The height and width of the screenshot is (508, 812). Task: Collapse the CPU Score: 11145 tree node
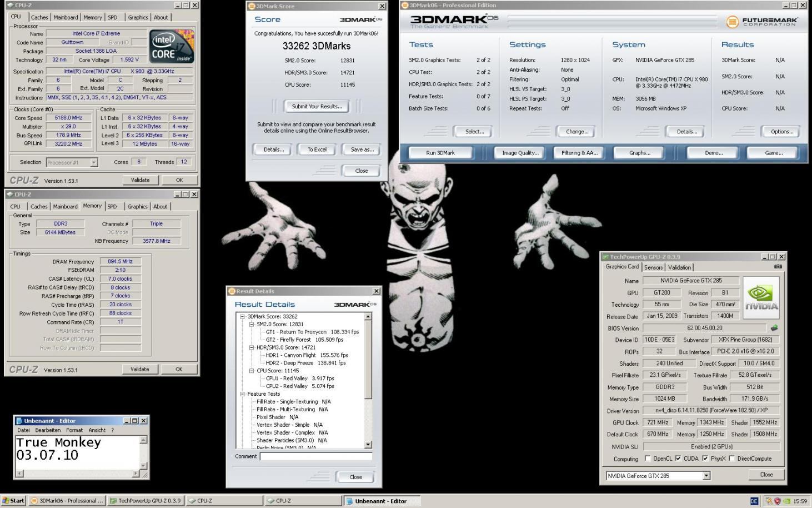pyautogui.click(x=251, y=371)
